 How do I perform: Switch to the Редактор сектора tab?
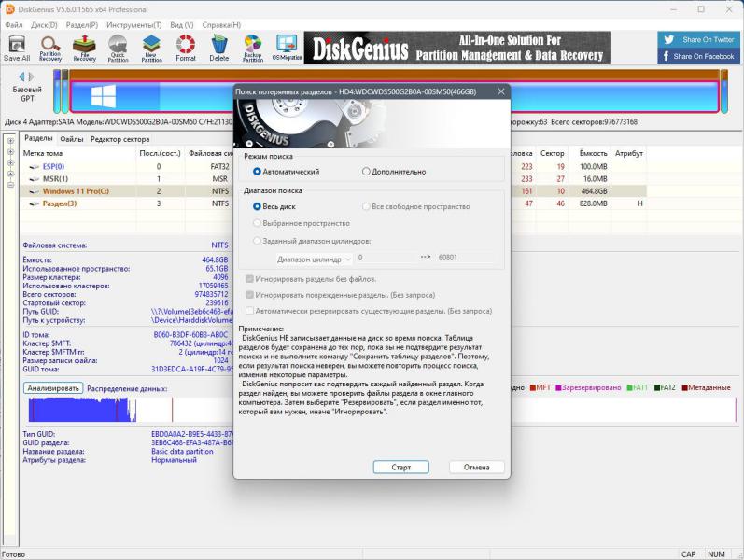click(120, 139)
